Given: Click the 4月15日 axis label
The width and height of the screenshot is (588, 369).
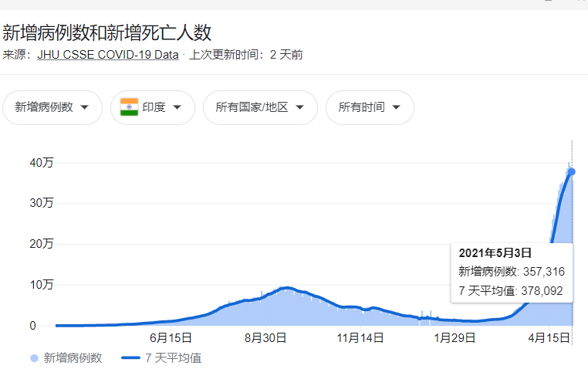Looking at the screenshot, I should tap(549, 338).
